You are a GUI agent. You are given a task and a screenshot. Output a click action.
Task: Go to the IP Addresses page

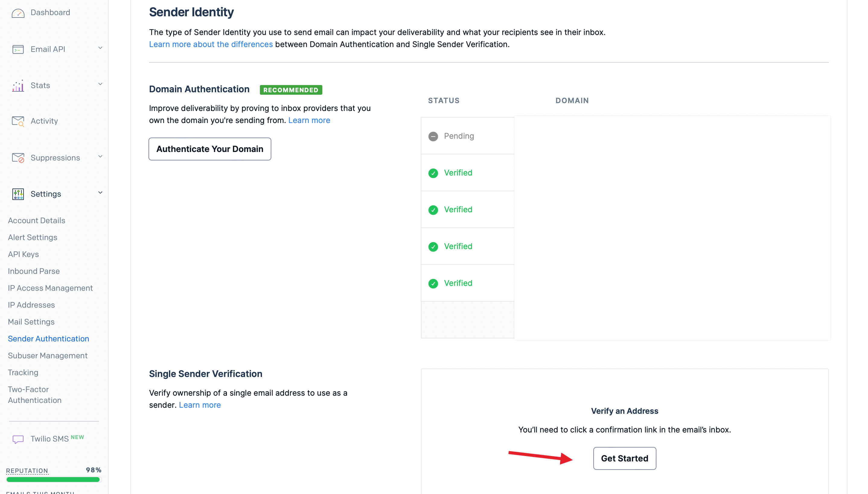click(31, 305)
